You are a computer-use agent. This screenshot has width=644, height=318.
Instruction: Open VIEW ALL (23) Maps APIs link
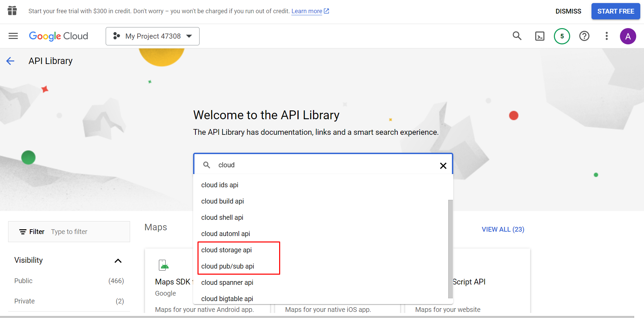[502, 229]
